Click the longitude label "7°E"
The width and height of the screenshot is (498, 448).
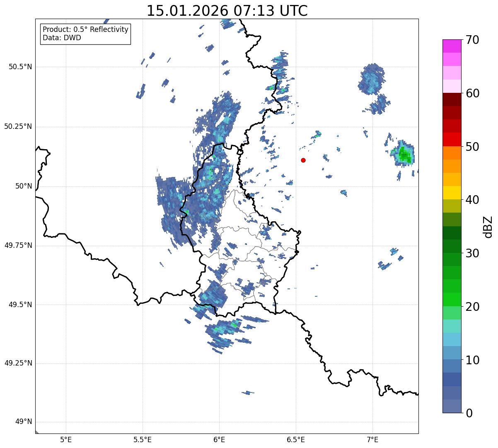372,439
